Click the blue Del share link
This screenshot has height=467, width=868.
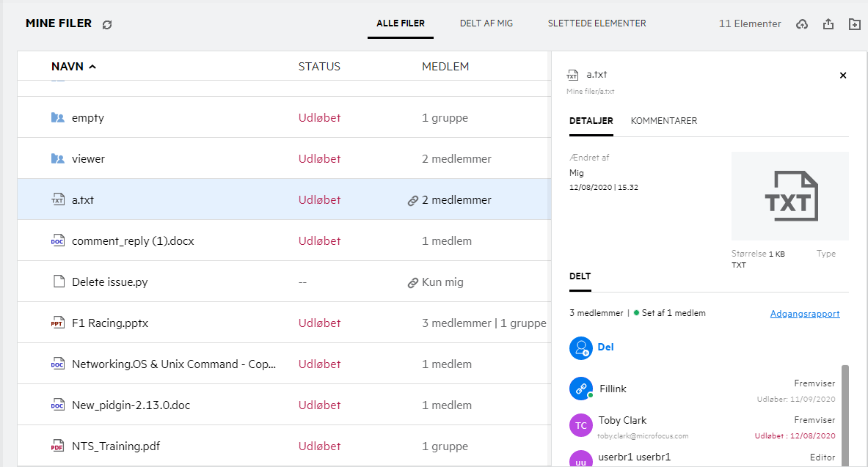[x=605, y=348]
